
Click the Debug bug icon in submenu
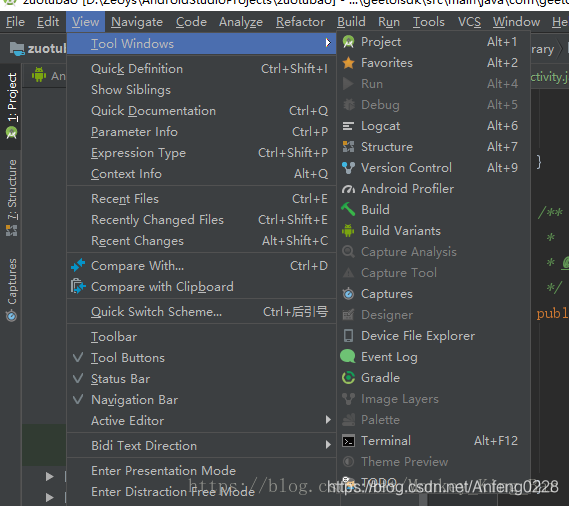[x=348, y=105]
